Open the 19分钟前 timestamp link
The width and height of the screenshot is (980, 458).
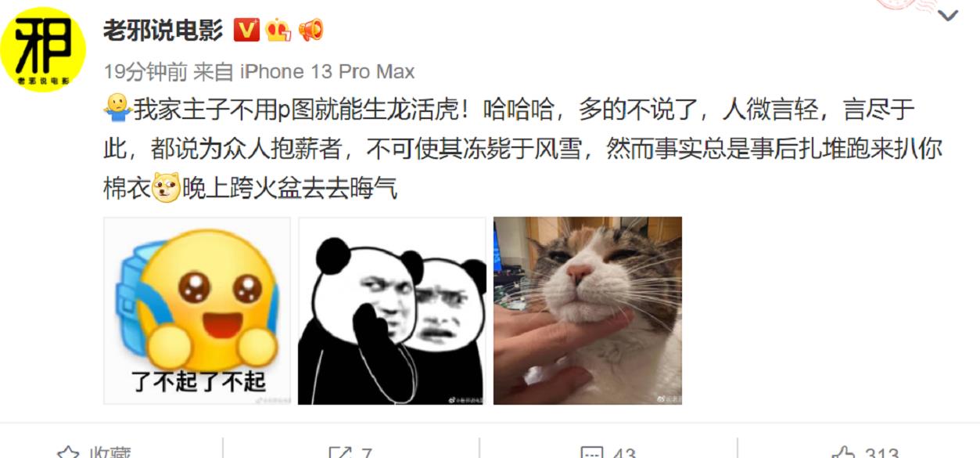point(145,72)
